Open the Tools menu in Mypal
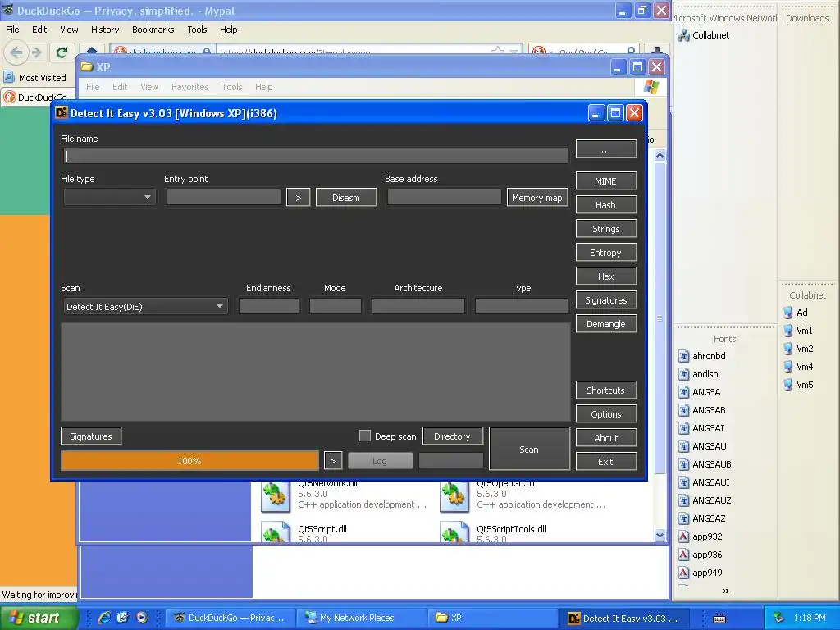The image size is (840, 630). pos(197,30)
